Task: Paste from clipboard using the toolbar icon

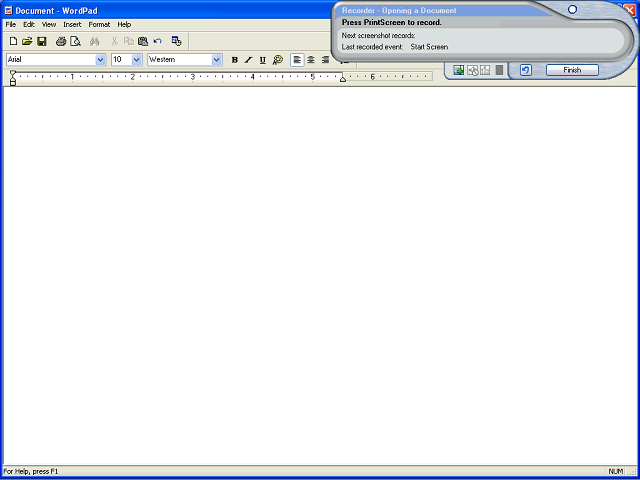Action: [x=143, y=41]
